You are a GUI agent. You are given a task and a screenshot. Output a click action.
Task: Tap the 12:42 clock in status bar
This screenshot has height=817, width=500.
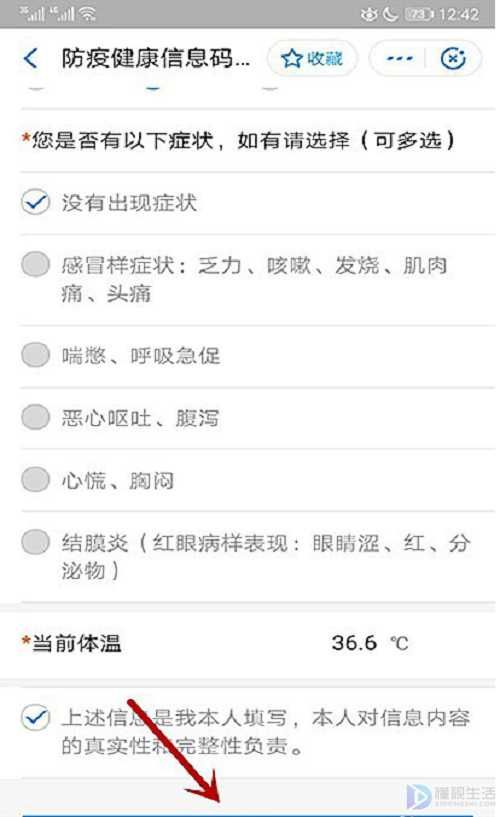coord(459,14)
